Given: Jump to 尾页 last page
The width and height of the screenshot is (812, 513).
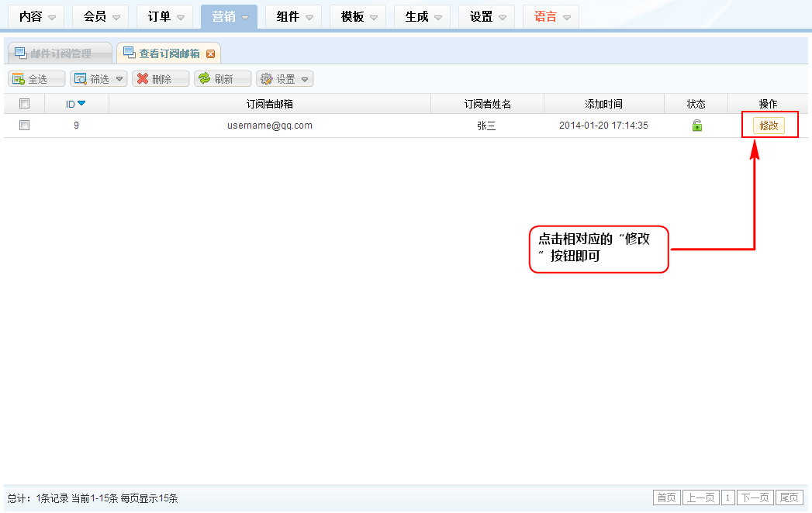Looking at the screenshot, I should (x=790, y=498).
